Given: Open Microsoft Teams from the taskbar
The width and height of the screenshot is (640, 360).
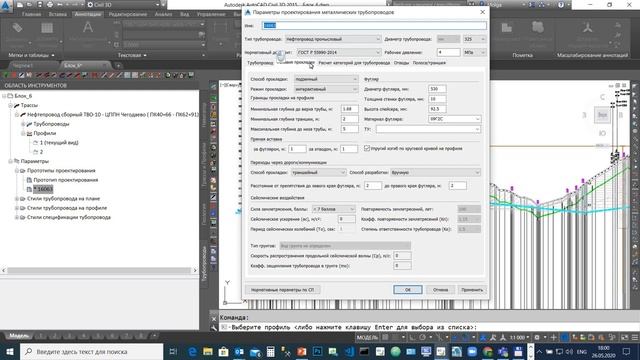Looking at the screenshot, I should click(x=503, y=351).
